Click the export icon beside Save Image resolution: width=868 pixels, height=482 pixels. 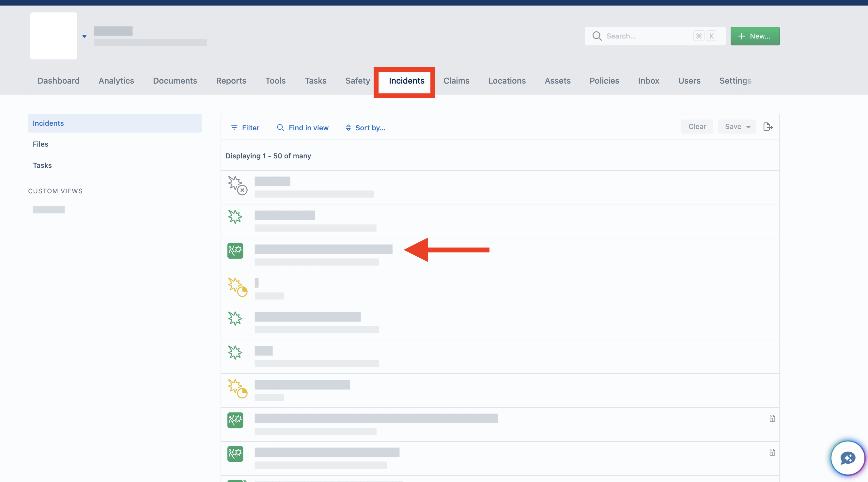coord(767,126)
